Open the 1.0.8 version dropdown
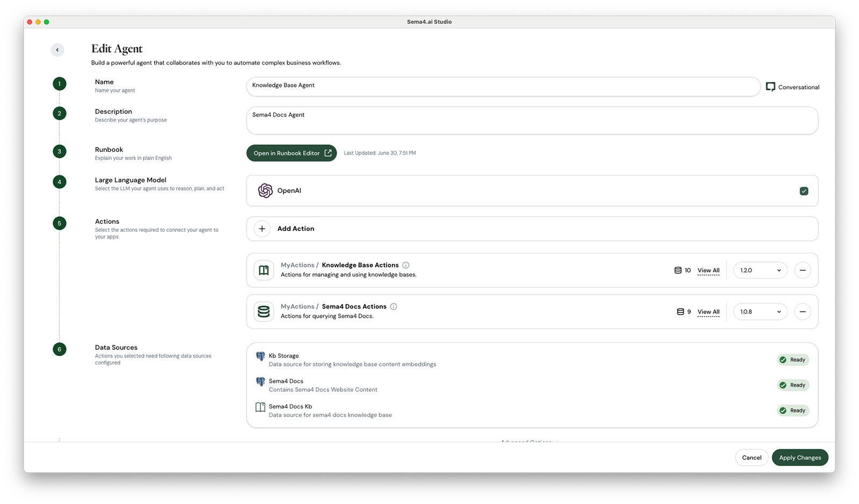Screen dimensions: 859x504 760,312
